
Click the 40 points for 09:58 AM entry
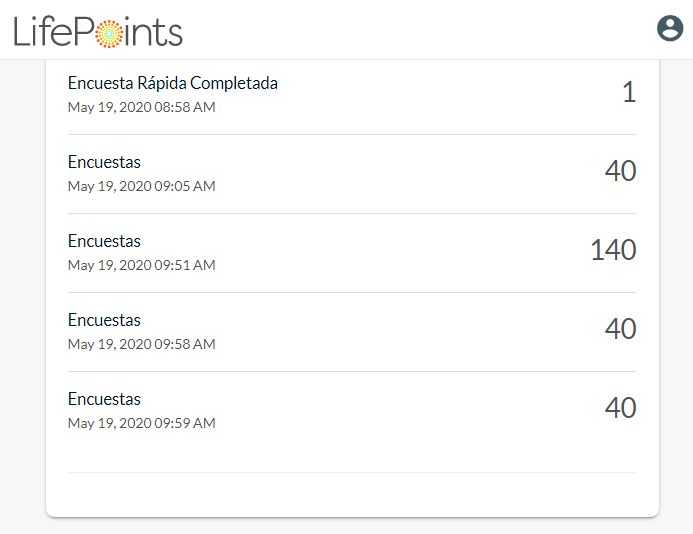[x=620, y=330]
